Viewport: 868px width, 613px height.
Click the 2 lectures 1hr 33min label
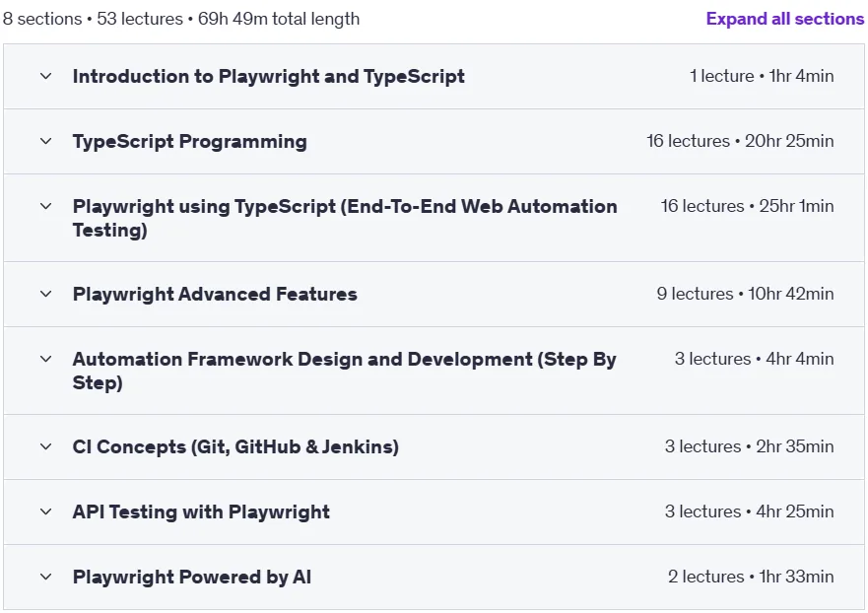coord(751,577)
